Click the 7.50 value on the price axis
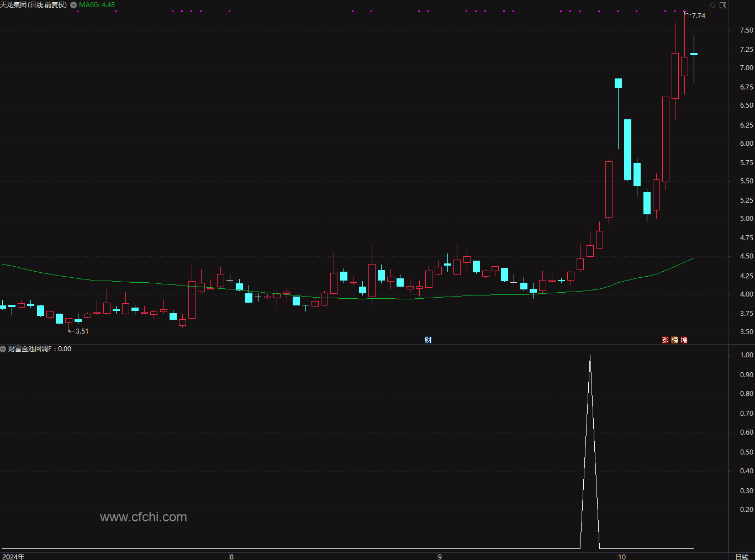The height and width of the screenshot is (560, 755). pyautogui.click(x=747, y=30)
